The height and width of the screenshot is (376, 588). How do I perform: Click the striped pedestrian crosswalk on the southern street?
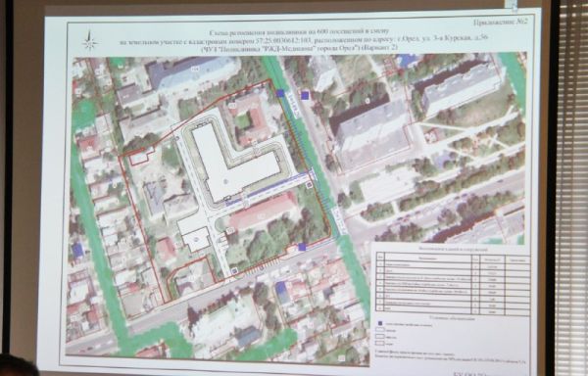coord(263,266)
